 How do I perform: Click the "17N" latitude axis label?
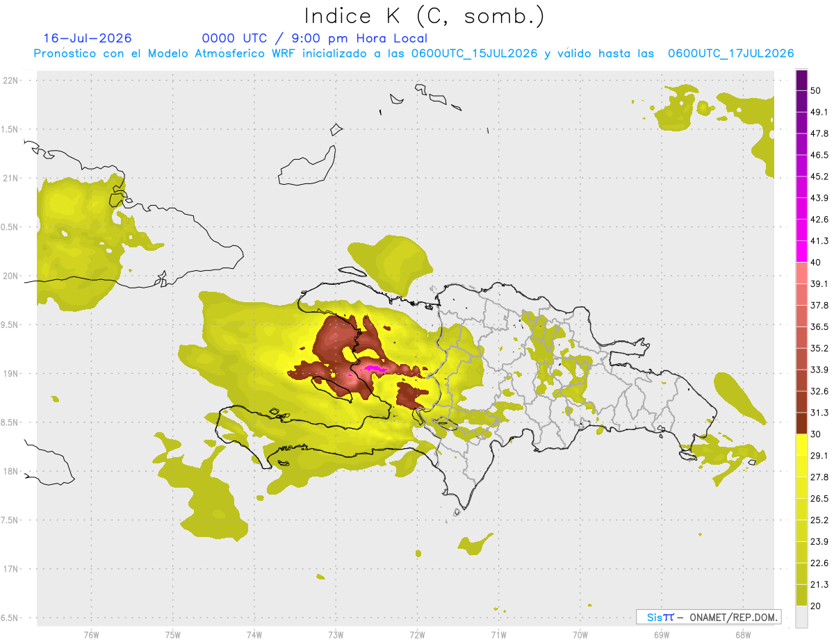click(11, 570)
